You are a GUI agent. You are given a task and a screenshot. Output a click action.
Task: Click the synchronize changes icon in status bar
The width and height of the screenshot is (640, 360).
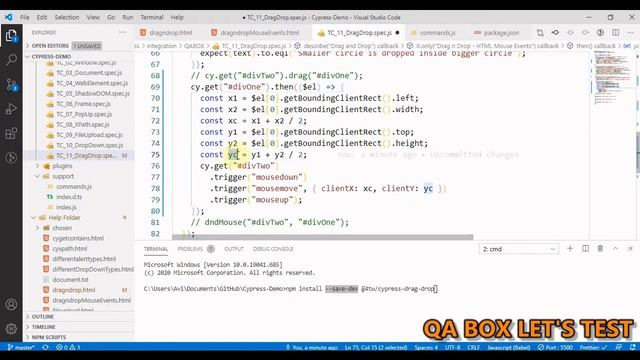[45, 347]
